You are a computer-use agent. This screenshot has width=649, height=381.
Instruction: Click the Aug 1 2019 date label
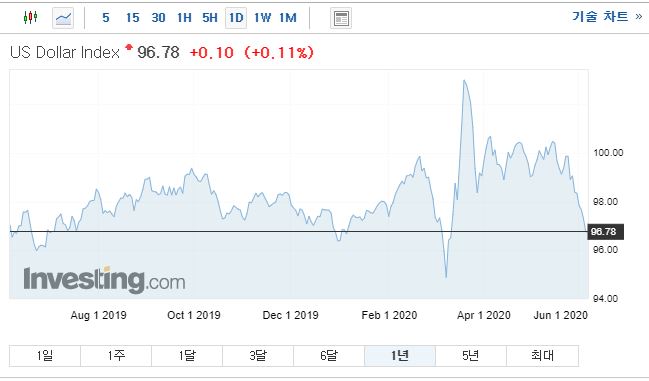99,315
